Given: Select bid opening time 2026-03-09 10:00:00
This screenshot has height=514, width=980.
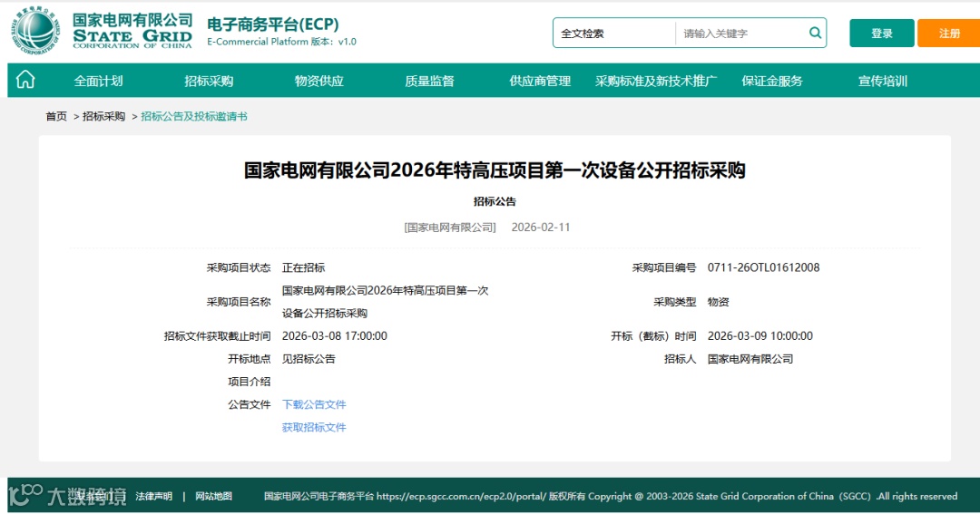Looking at the screenshot, I should 760,336.
